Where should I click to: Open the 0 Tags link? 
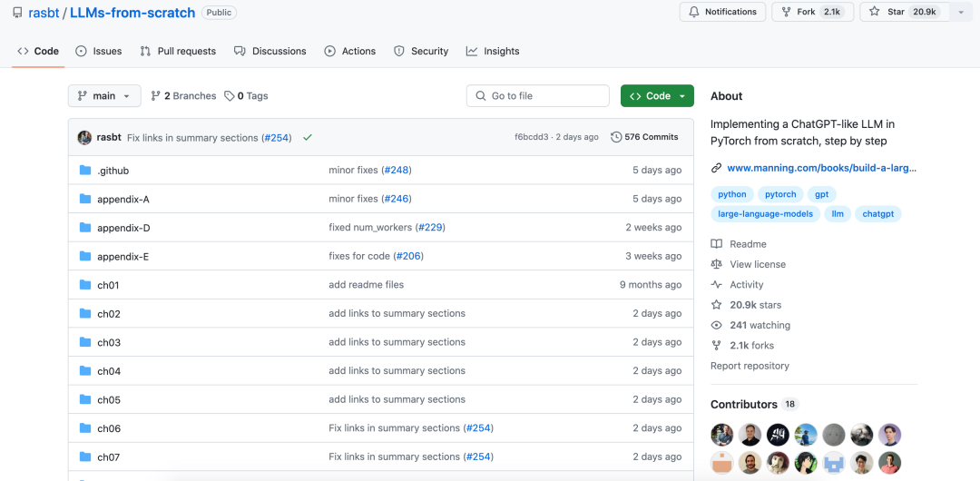246,95
